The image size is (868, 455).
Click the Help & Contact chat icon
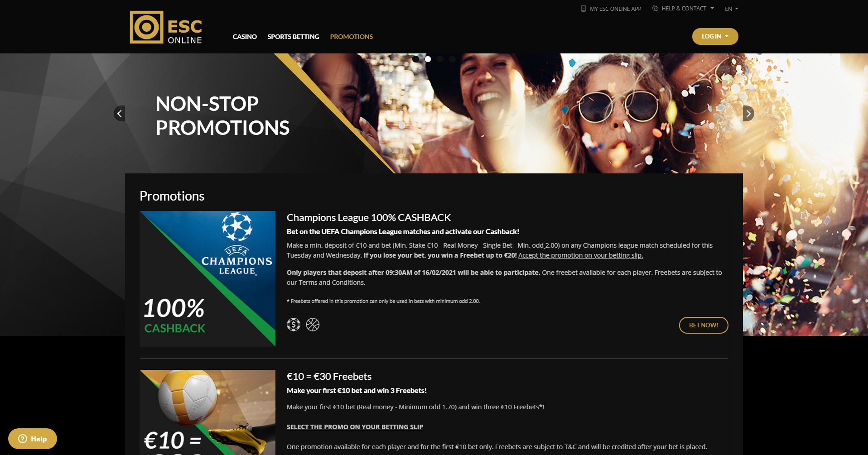pos(655,8)
